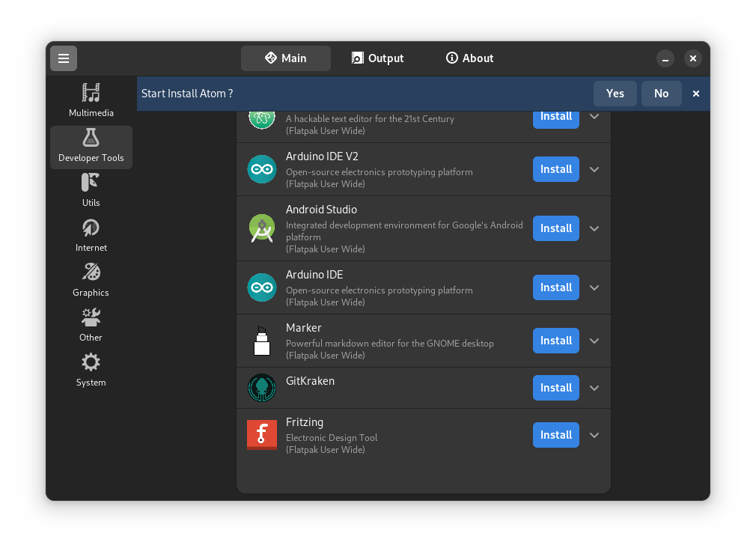The image size is (756, 551).
Task: Select the Developer Tools category
Action: 91,147
